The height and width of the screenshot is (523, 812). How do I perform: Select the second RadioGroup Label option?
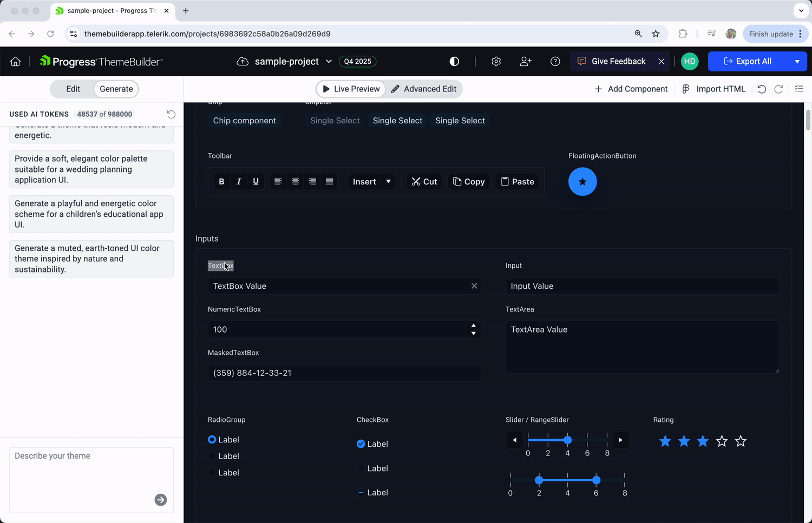pyautogui.click(x=212, y=456)
